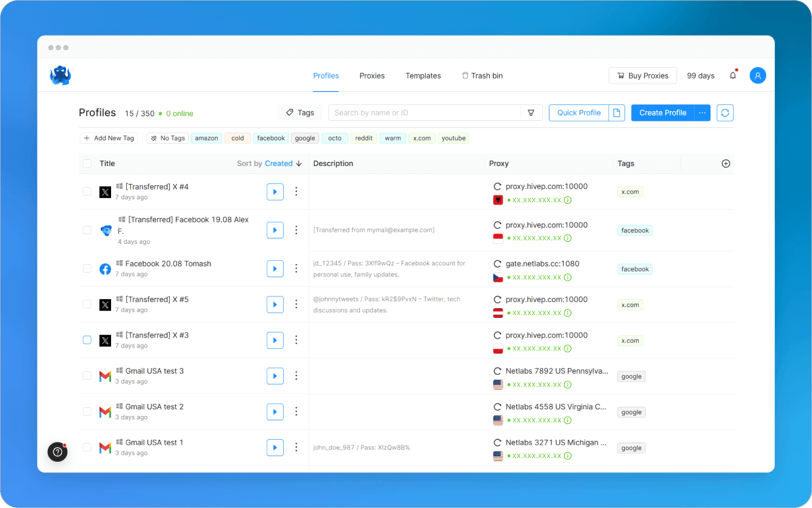812x508 pixels.
Task: Show IP info for Netlabs 3271 proxy
Action: [568, 456]
